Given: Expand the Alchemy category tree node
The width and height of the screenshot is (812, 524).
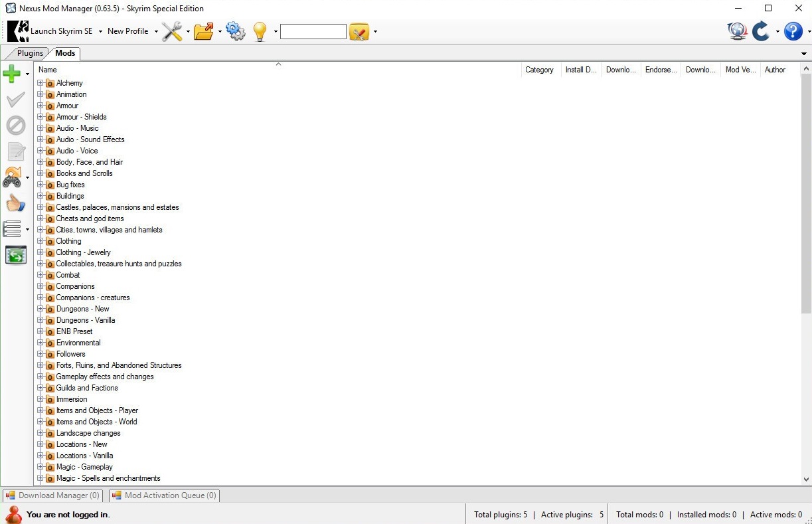Looking at the screenshot, I should click(41, 83).
